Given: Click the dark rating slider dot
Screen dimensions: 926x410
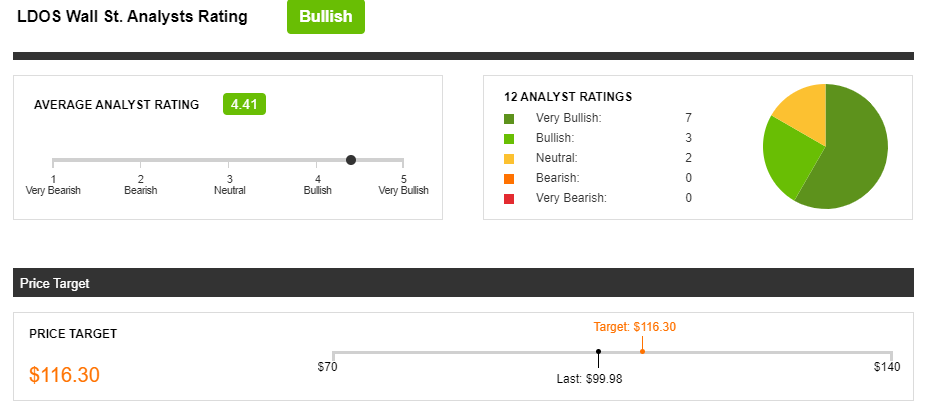Looking at the screenshot, I should [351, 160].
